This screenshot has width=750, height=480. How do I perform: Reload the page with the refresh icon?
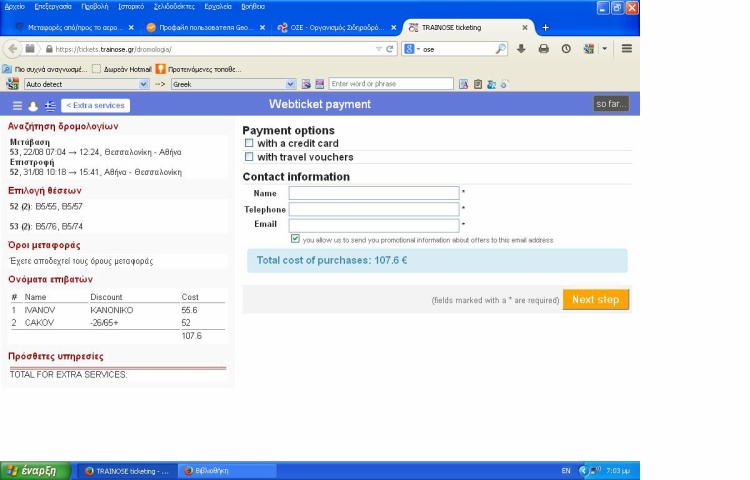(390, 49)
